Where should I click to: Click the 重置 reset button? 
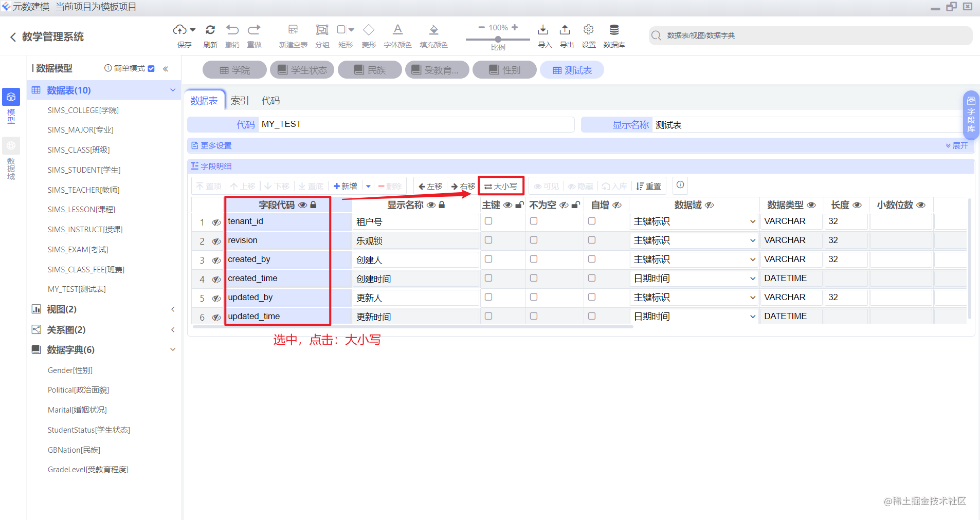click(x=649, y=186)
